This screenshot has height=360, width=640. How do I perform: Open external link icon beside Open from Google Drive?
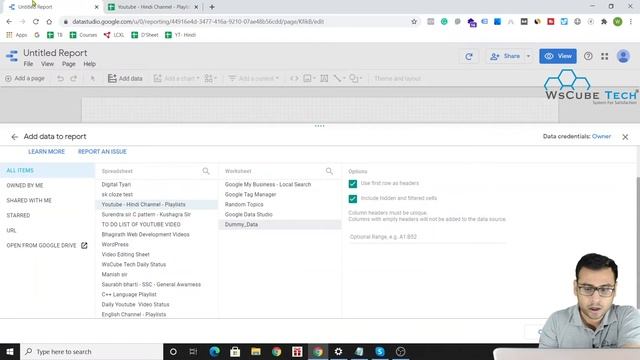[84, 245]
